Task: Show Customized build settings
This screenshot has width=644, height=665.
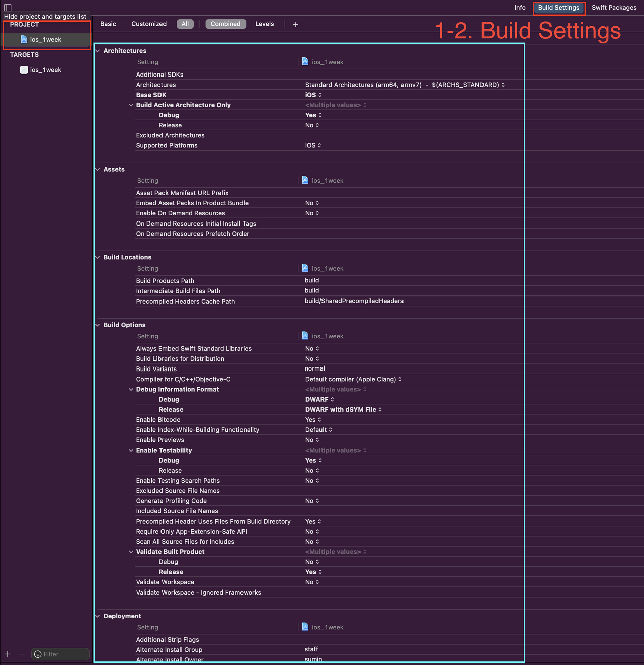Action: point(149,24)
